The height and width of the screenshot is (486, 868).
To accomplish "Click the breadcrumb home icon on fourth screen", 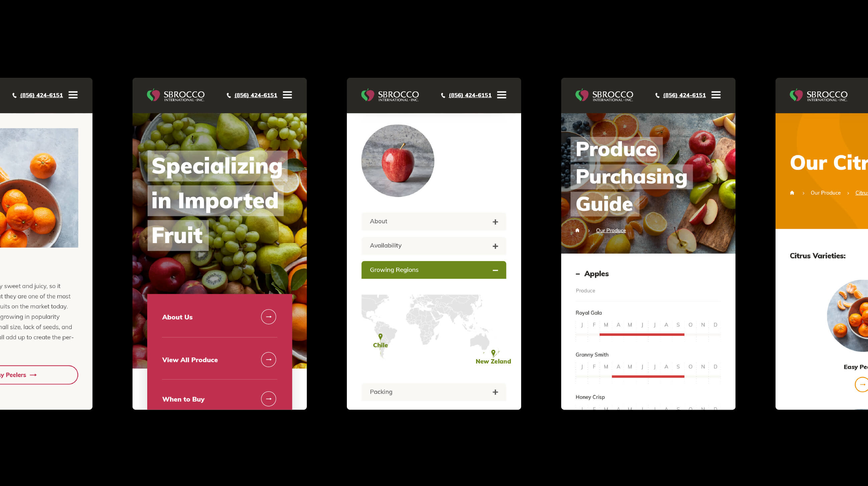I will coord(577,230).
